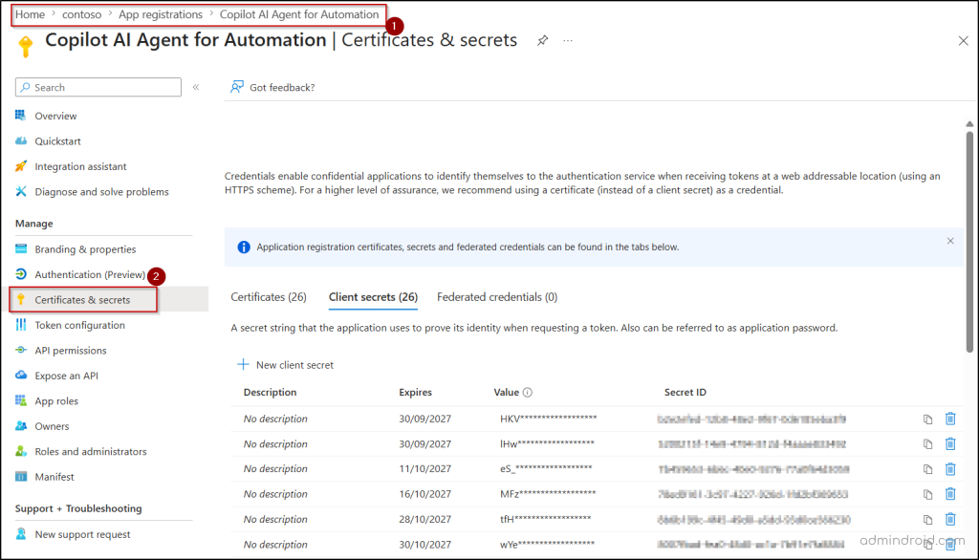Click the Diagnose wrench icon
This screenshot has width=979, height=560.
click(x=21, y=191)
